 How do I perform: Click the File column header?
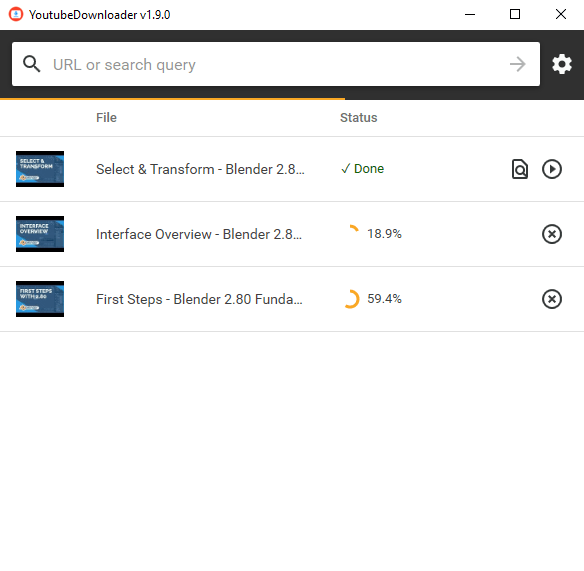pyautogui.click(x=107, y=118)
